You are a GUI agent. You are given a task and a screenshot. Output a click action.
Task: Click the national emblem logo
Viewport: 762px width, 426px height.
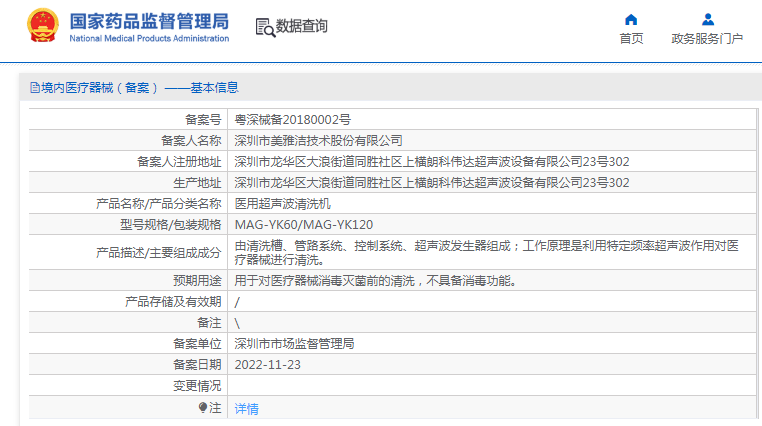point(43,25)
